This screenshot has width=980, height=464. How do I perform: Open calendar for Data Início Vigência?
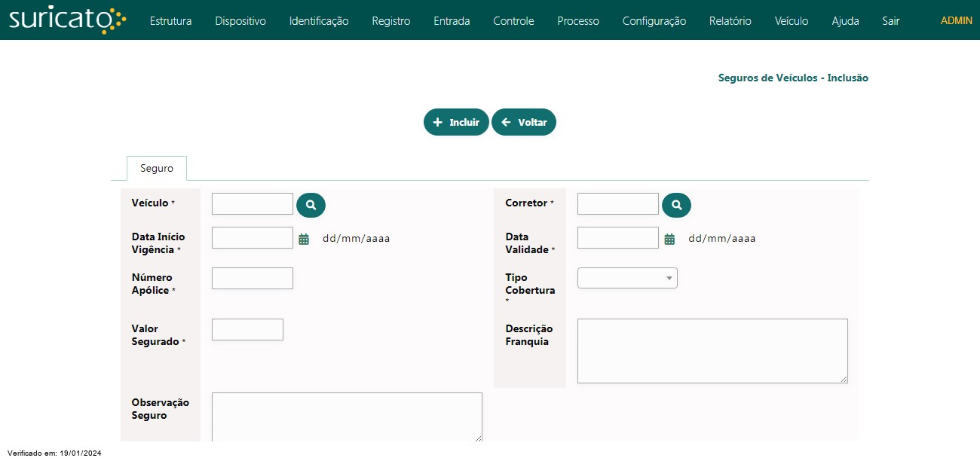304,239
